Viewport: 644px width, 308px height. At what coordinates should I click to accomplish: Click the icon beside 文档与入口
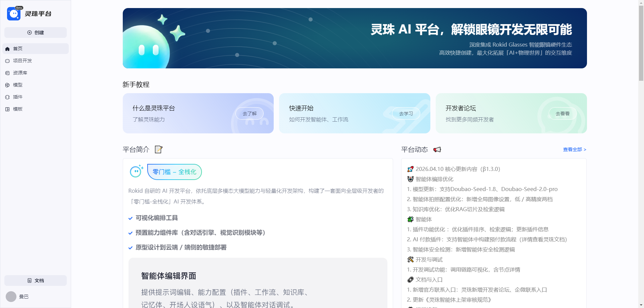click(410, 280)
